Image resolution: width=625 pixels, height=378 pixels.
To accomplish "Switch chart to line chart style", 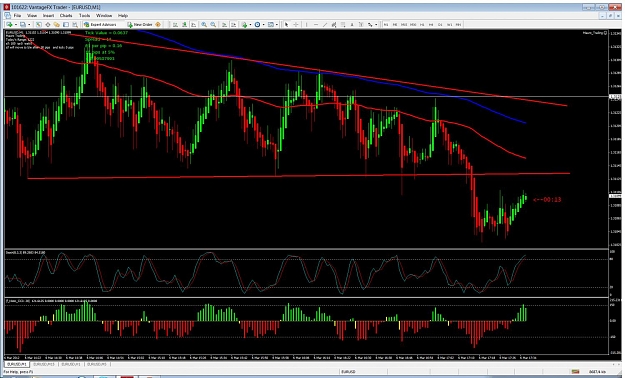I will (x=194, y=24).
